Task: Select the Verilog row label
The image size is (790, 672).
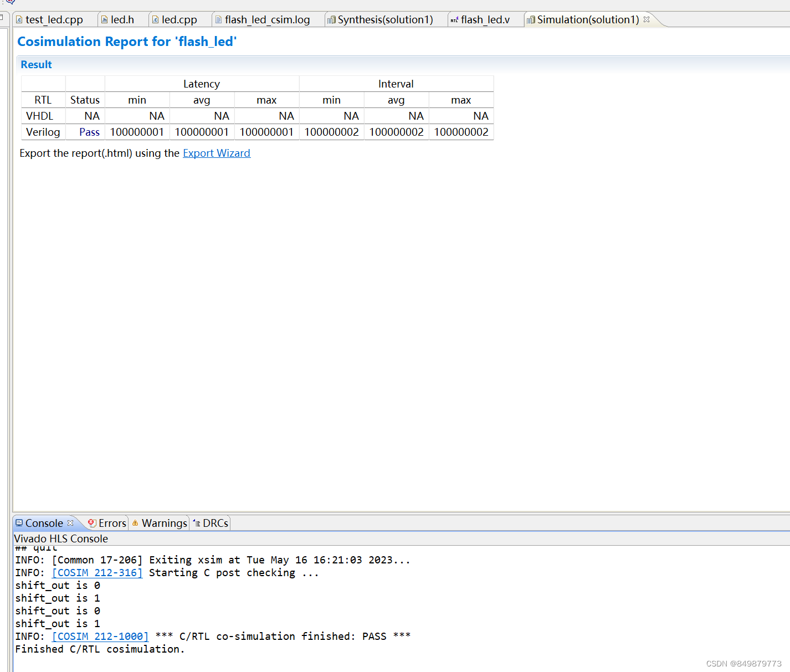Action: pos(43,132)
